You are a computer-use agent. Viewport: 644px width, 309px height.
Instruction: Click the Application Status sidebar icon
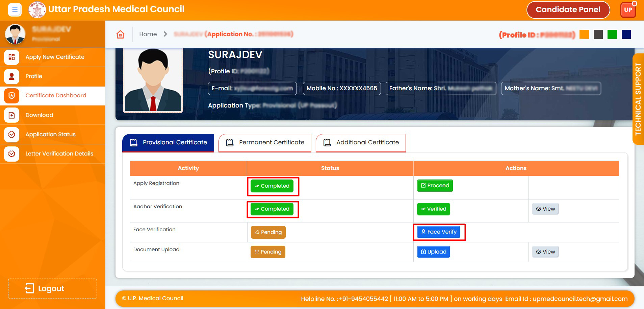pos(11,135)
